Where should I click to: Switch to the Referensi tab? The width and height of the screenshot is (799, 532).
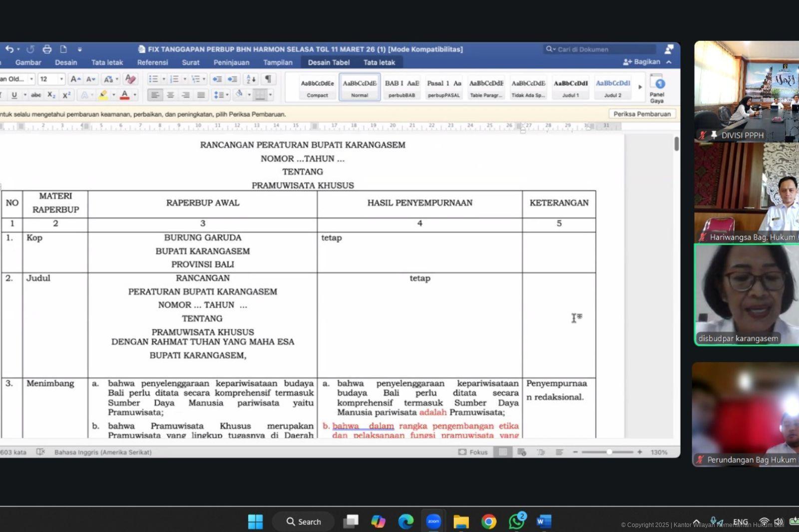pyautogui.click(x=152, y=62)
